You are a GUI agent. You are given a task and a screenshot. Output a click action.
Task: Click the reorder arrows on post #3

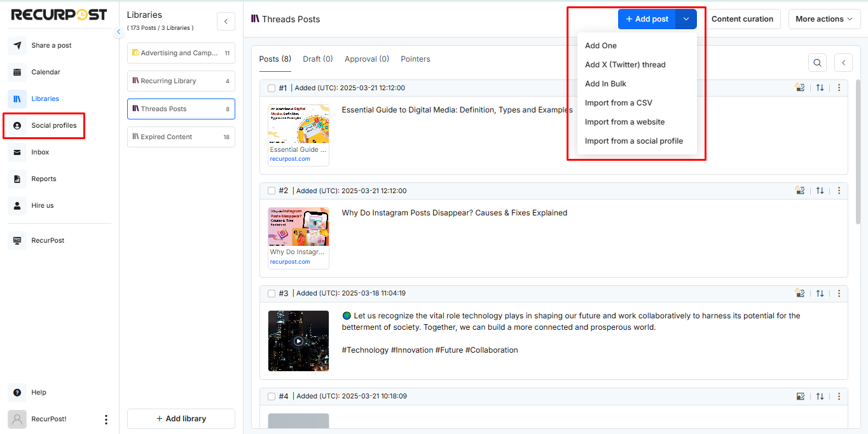pyautogui.click(x=820, y=294)
